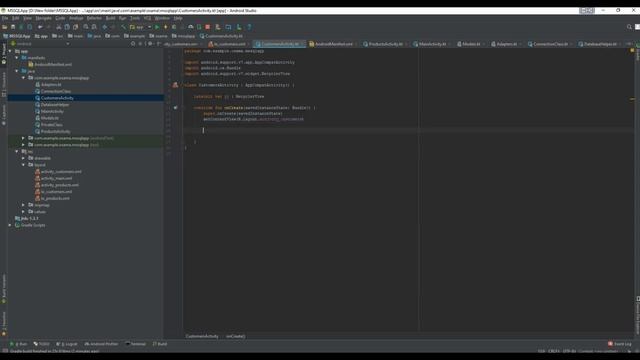Expand the mipmap folder node
640x360 pixels.
pos(23,205)
